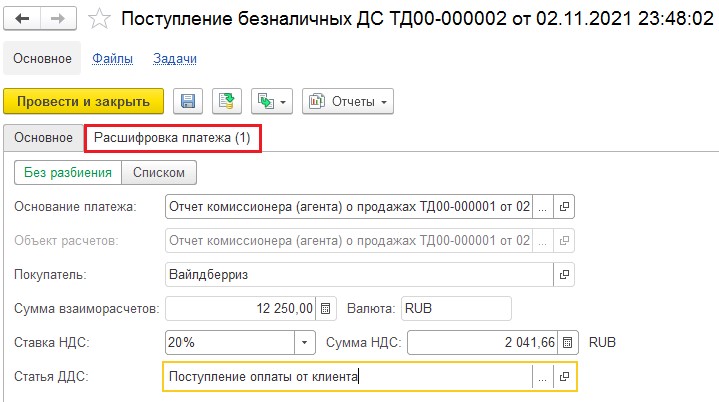Click the Основание платежа input field
This screenshot has width=719, height=402.
tap(348, 207)
